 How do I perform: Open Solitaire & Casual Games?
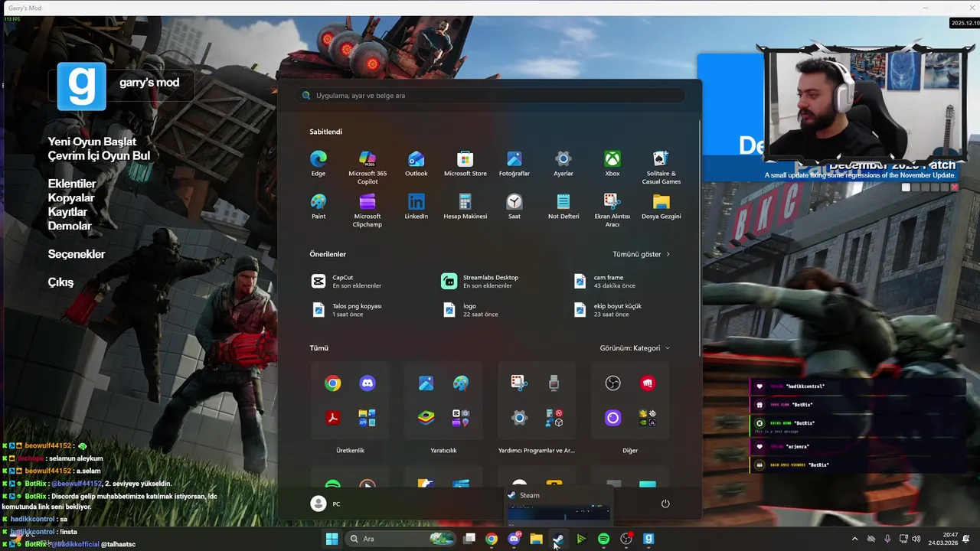click(661, 168)
